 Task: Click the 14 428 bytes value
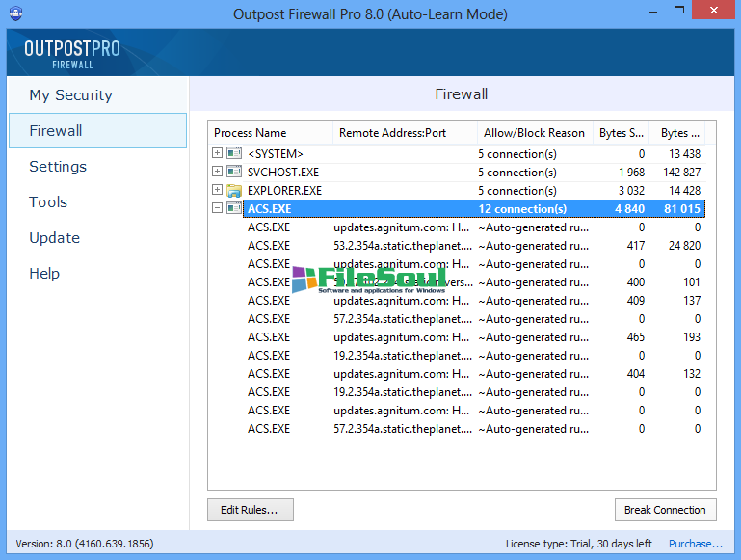[684, 191]
